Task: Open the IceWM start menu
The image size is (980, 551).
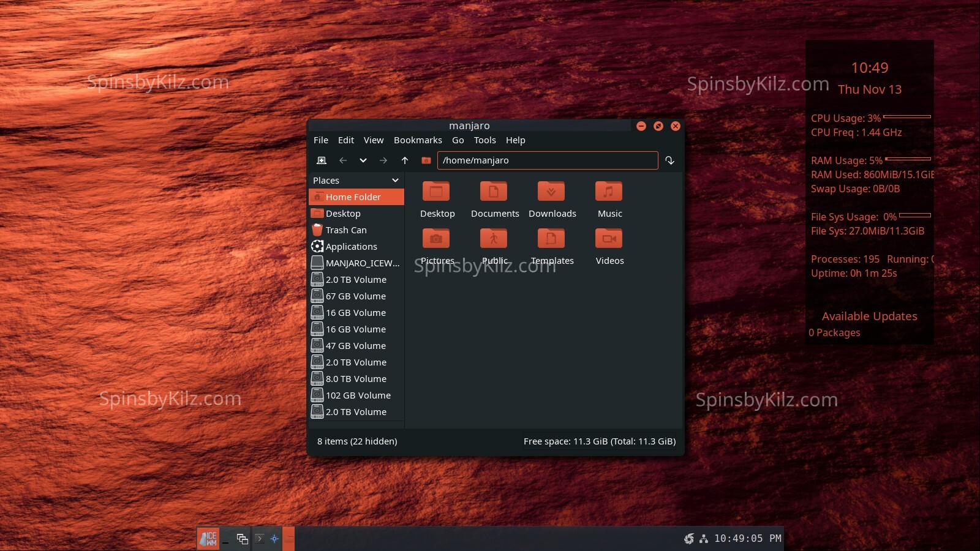Action: point(208,539)
